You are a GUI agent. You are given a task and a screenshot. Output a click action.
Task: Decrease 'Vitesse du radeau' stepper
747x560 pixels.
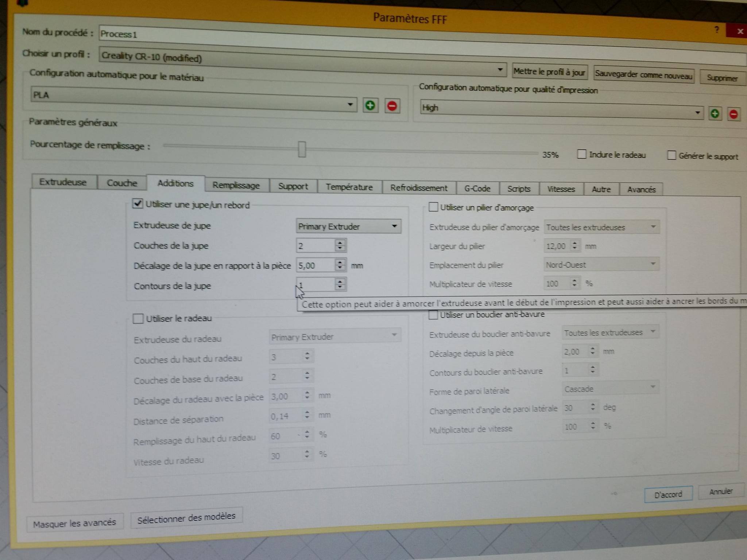[x=307, y=457]
